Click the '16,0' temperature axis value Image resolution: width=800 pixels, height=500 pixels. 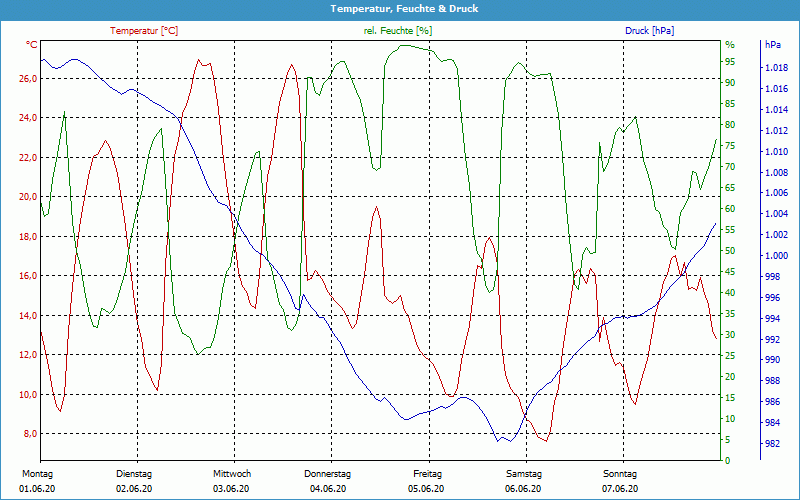pyautogui.click(x=28, y=276)
